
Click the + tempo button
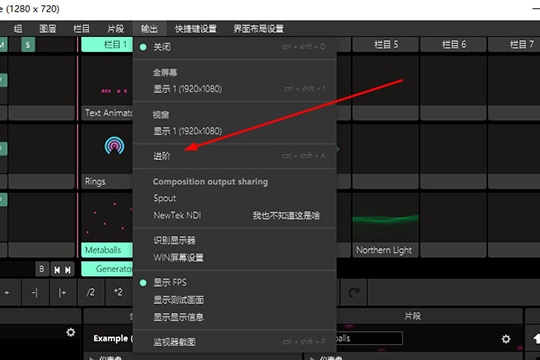[x=7, y=292]
